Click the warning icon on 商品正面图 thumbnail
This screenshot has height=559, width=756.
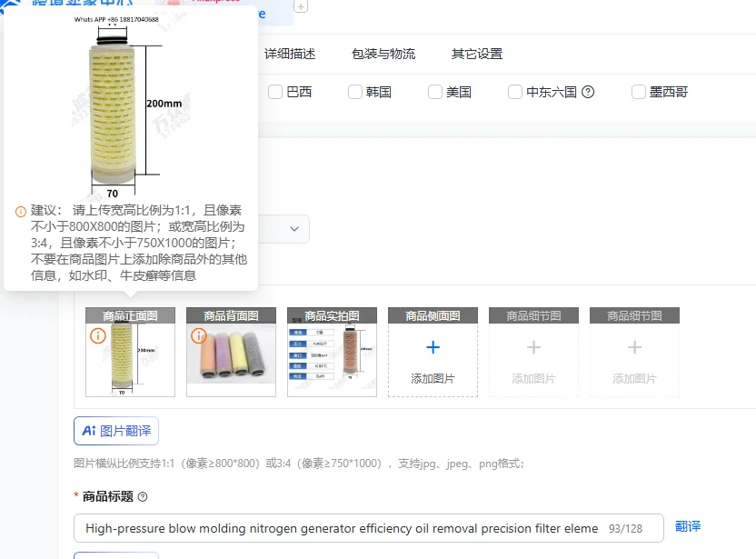[x=98, y=335]
